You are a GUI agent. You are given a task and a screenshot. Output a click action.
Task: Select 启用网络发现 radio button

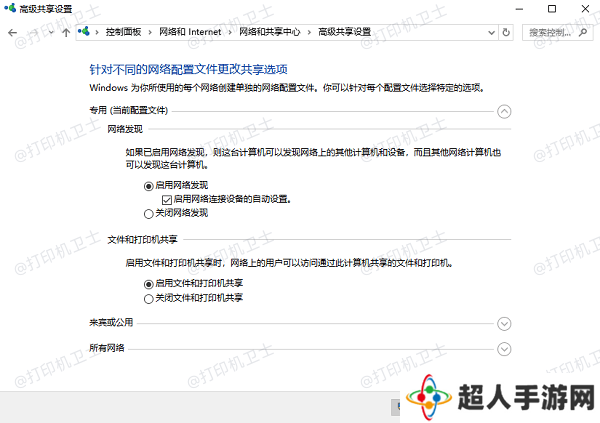pos(149,185)
